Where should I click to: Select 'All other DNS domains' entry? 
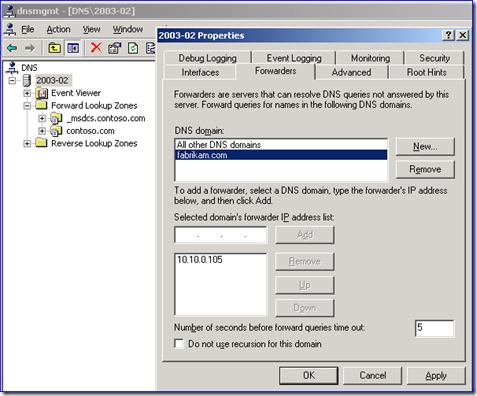coord(281,145)
